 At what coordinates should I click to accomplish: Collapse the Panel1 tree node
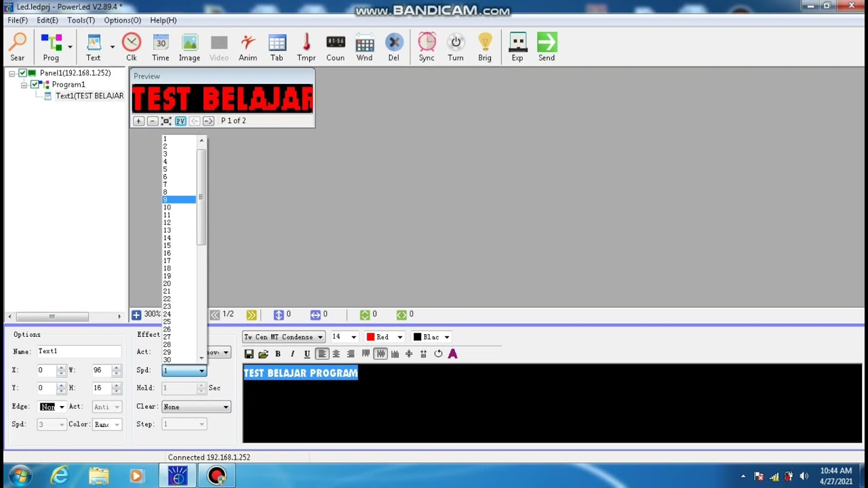click(x=12, y=73)
